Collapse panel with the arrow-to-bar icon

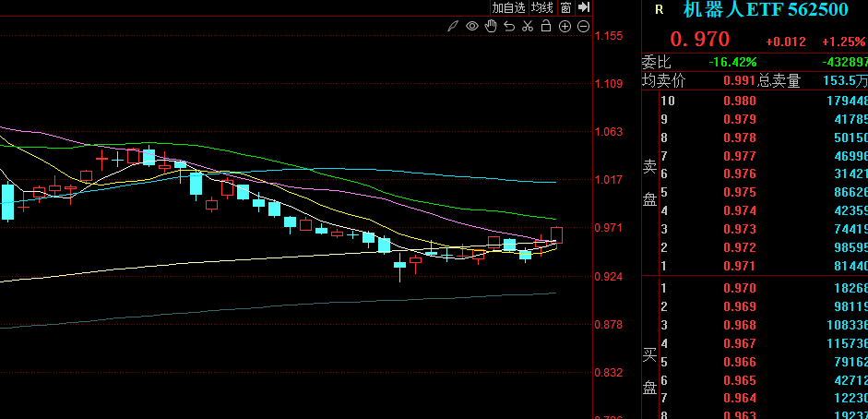point(584,7)
